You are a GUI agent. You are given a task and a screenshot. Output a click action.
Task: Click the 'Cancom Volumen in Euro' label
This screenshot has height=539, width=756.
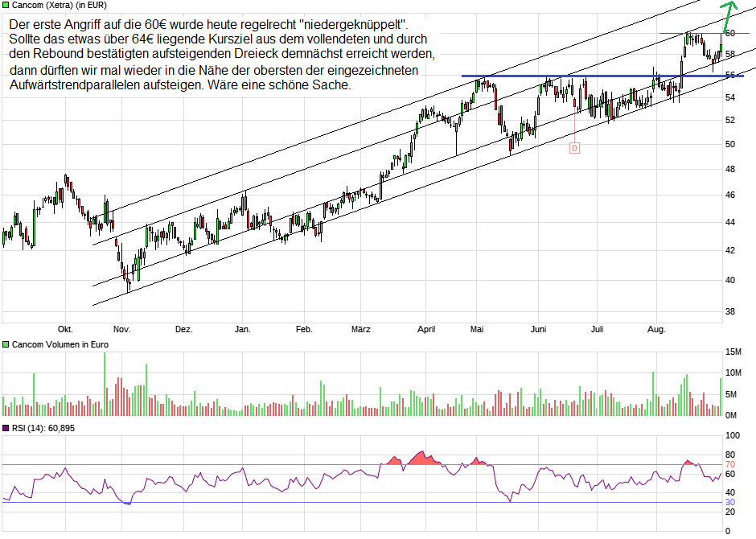60,344
